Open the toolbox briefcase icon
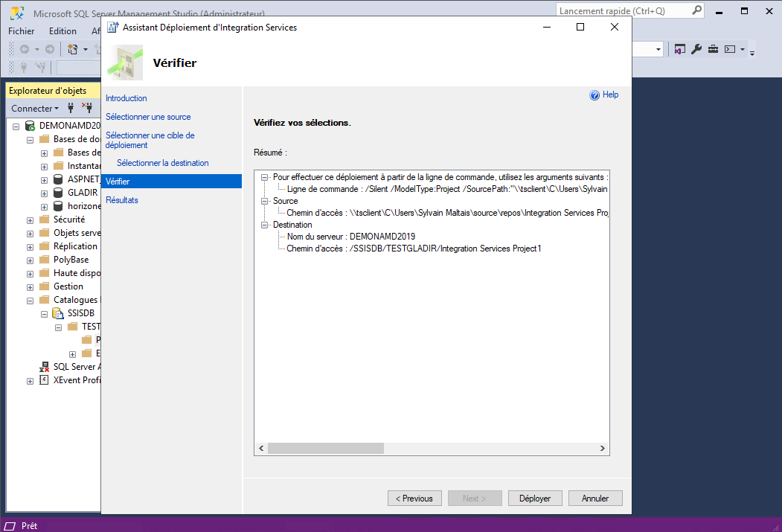The height and width of the screenshot is (532, 782). [714, 49]
